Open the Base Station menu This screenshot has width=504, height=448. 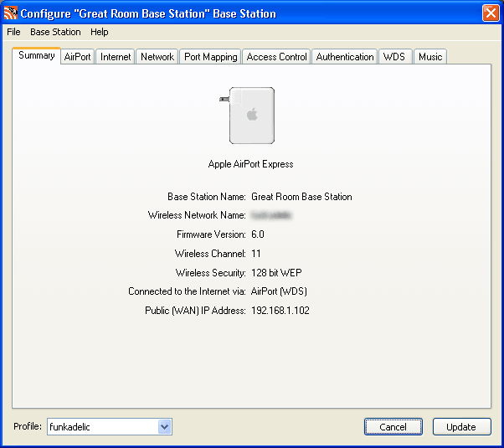tap(55, 32)
